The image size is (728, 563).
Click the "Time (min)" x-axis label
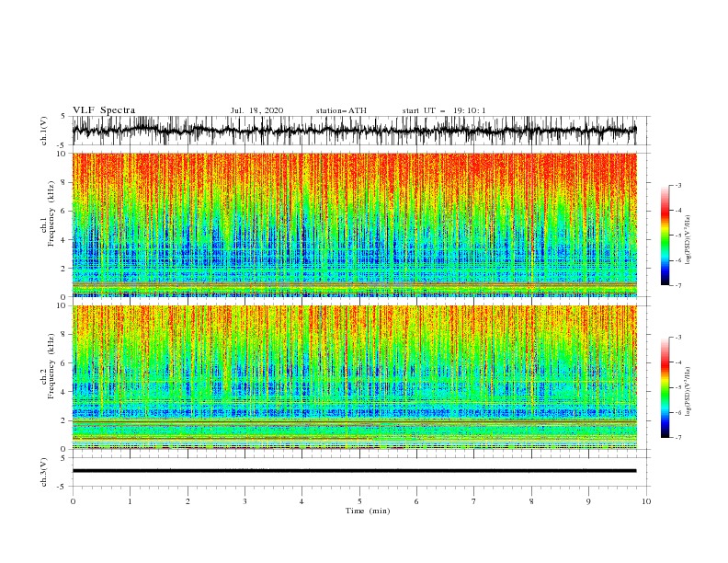click(368, 511)
